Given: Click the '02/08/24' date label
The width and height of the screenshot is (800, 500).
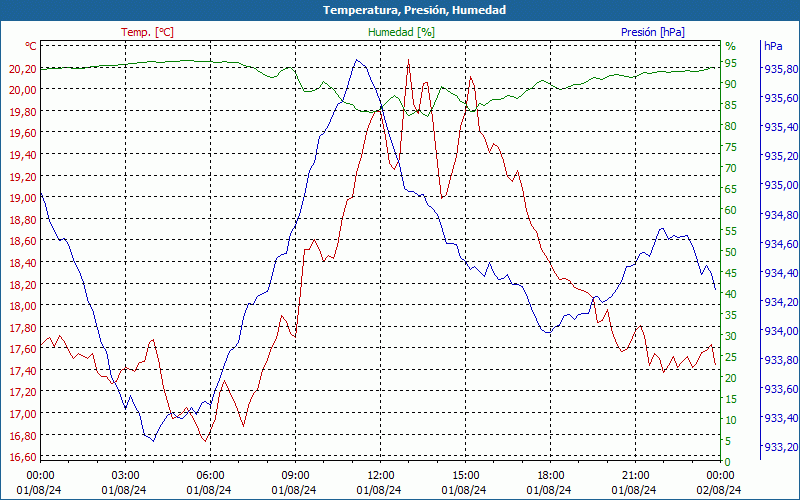Looking at the screenshot, I should 718,490.
